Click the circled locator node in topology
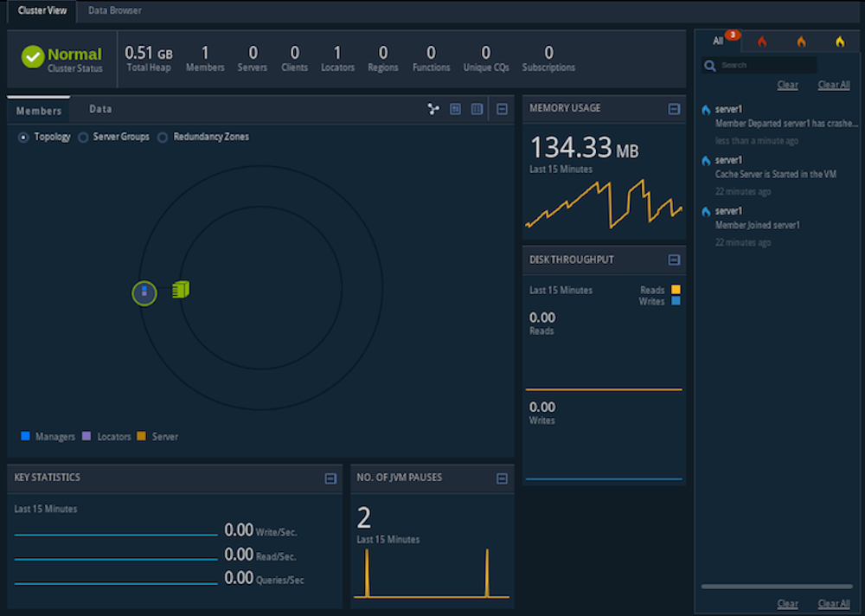 tap(144, 293)
